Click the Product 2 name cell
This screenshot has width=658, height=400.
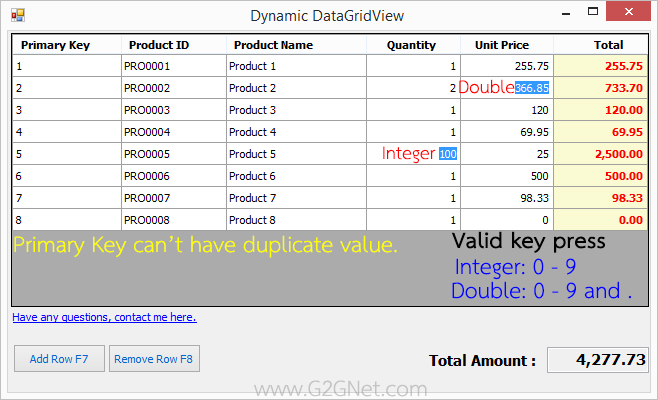[x=296, y=88]
